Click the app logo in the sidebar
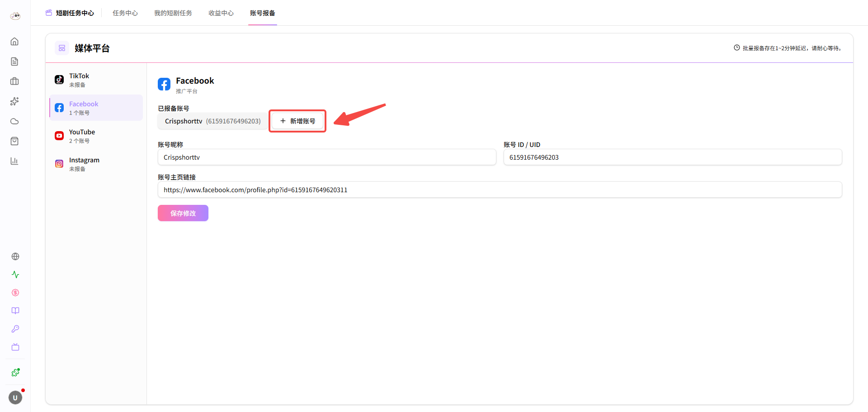Image resolution: width=868 pixels, height=412 pixels. coord(15,16)
